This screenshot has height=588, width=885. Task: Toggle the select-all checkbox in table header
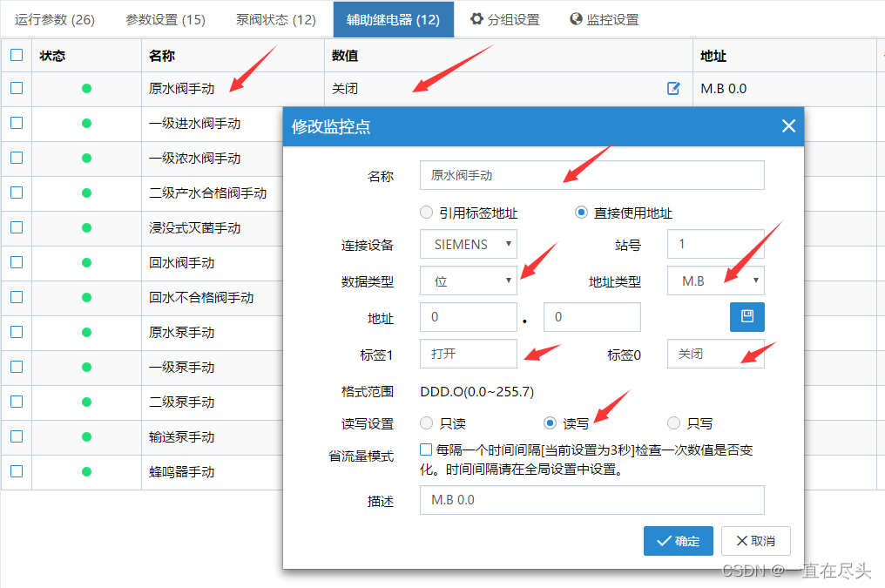pos(17,55)
